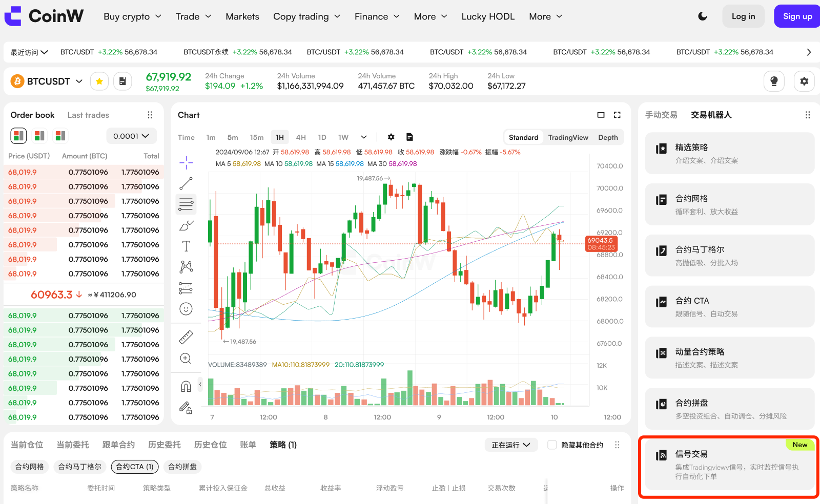The width and height of the screenshot is (820, 504).
Task: Click the Log in button
Action: coord(743,16)
